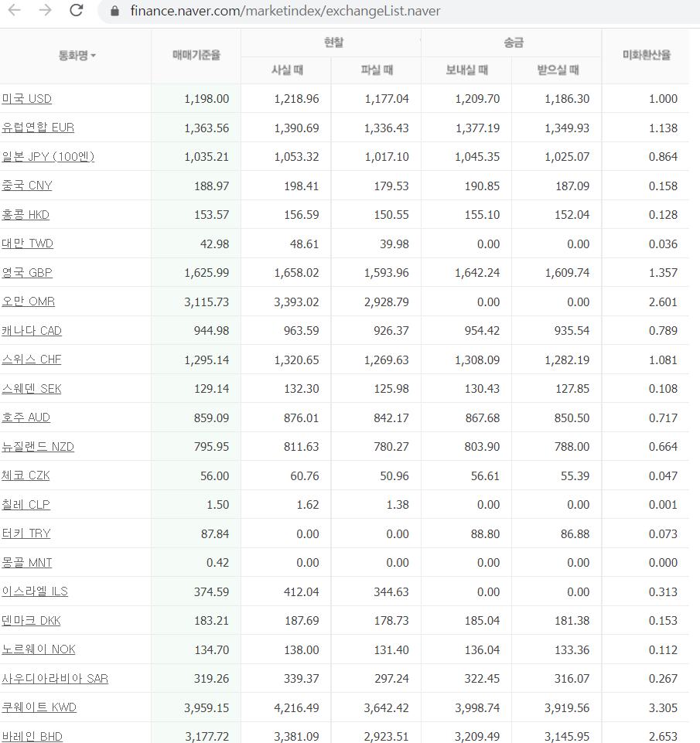
Task: Open the 몽골 MNT currency link
Action: click(26, 562)
